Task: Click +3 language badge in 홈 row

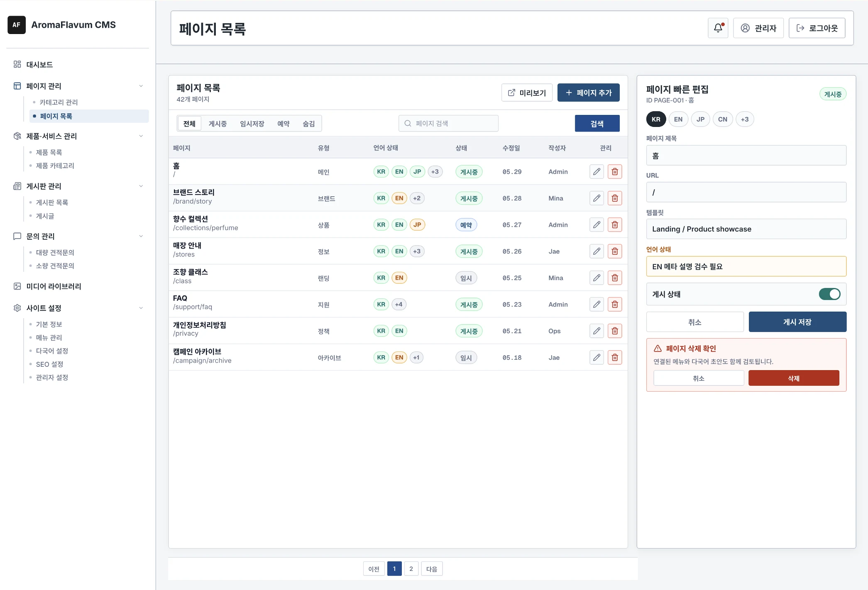Action: click(435, 172)
